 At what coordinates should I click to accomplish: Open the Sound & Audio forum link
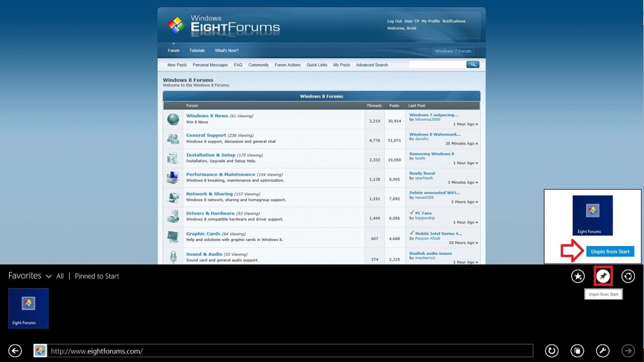click(204, 254)
